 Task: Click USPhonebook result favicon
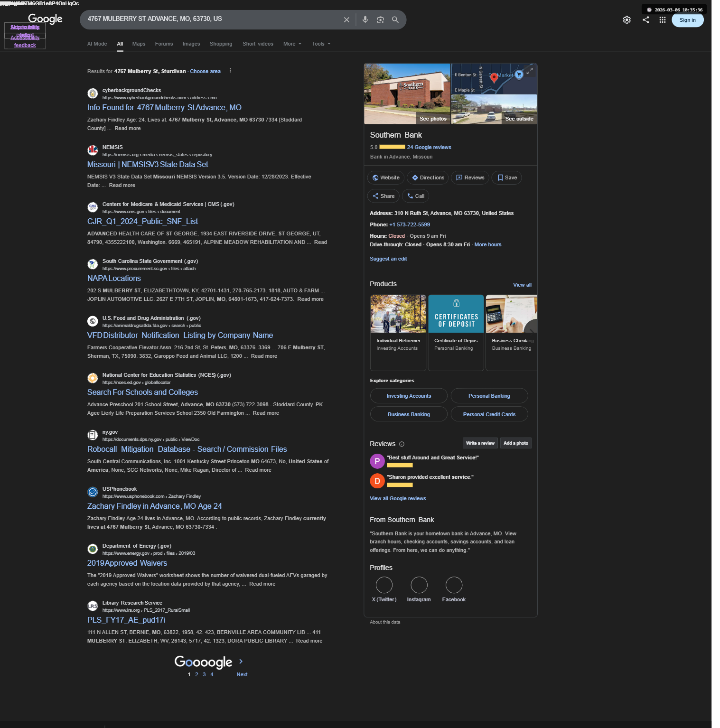click(93, 492)
